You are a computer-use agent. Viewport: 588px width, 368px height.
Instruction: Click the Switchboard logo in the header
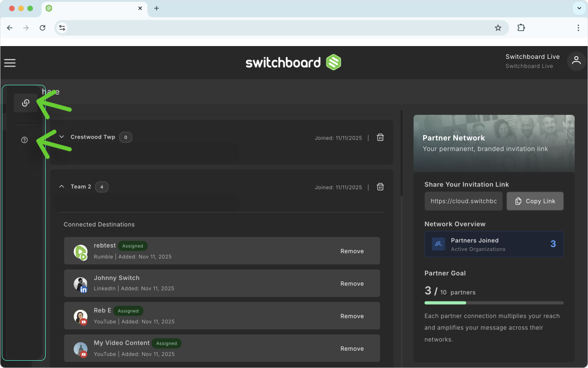coord(294,62)
